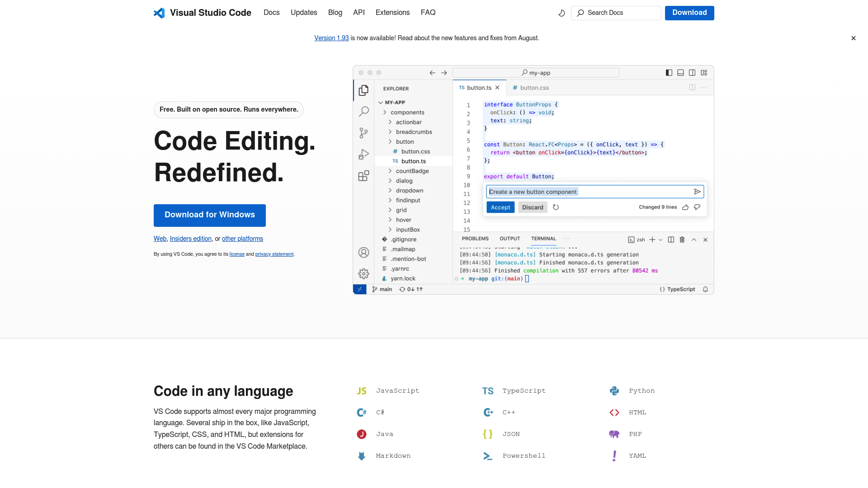Open the Extensions menu item
The width and height of the screenshot is (868, 488).
(x=393, y=13)
